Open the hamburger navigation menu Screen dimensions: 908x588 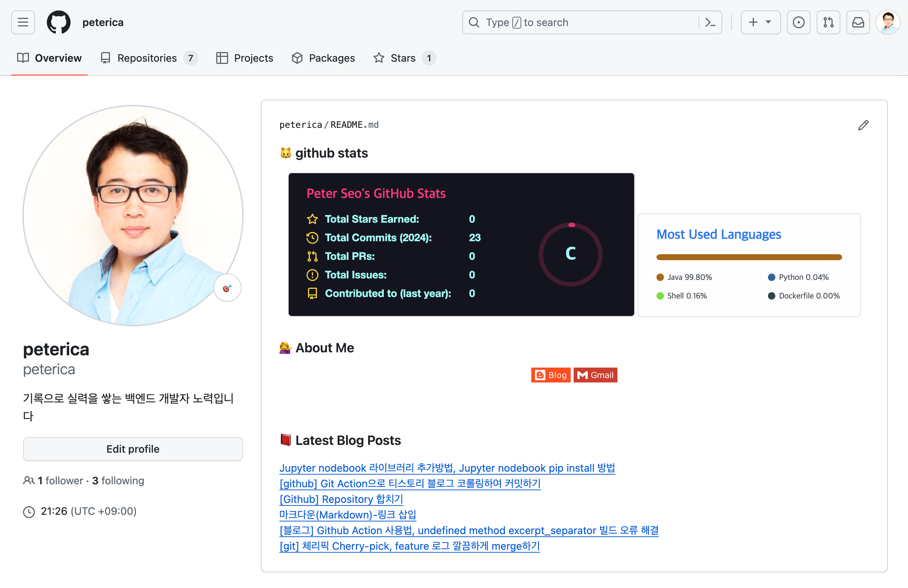coord(23,23)
